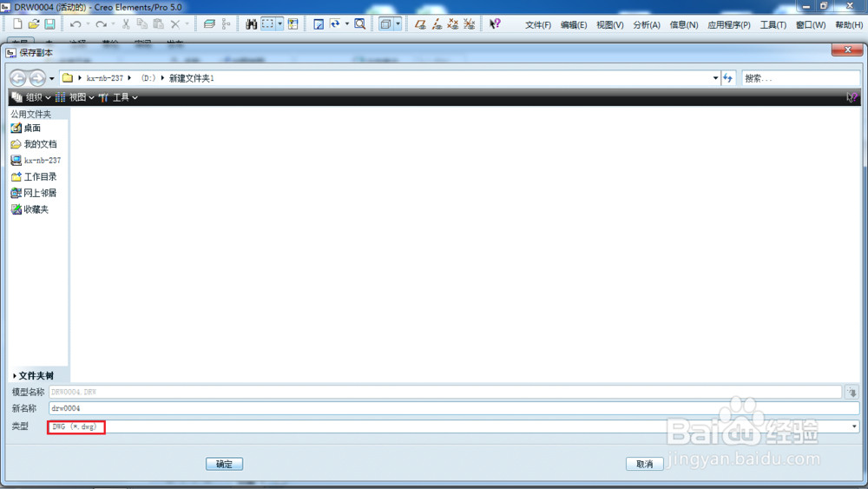Open the 分析(A) menu
The width and height of the screenshot is (868, 489).
click(x=647, y=25)
